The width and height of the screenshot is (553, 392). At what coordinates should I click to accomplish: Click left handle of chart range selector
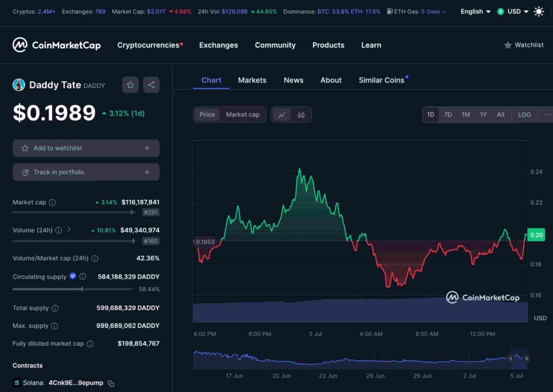coord(510,359)
